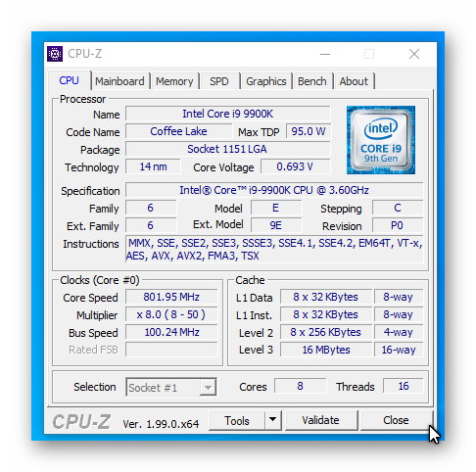Screen dimensions: 476x472
Task: Click the empty Rated FSB field
Action: (171, 350)
